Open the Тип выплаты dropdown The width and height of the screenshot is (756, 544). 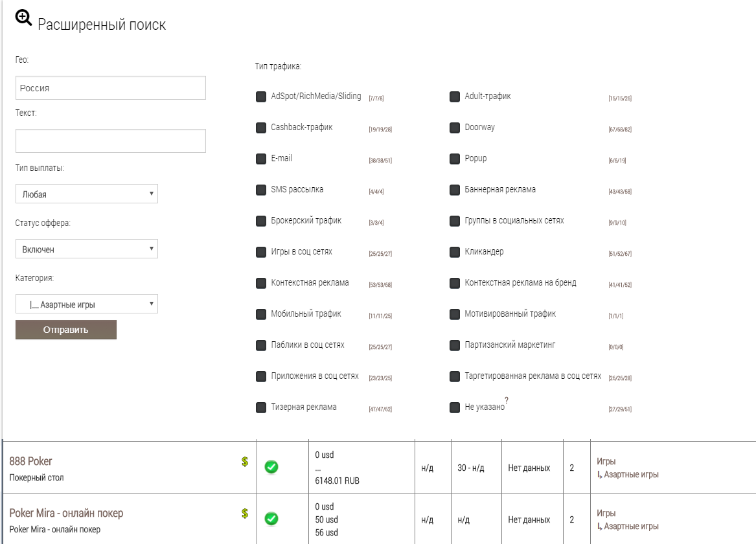point(86,194)
